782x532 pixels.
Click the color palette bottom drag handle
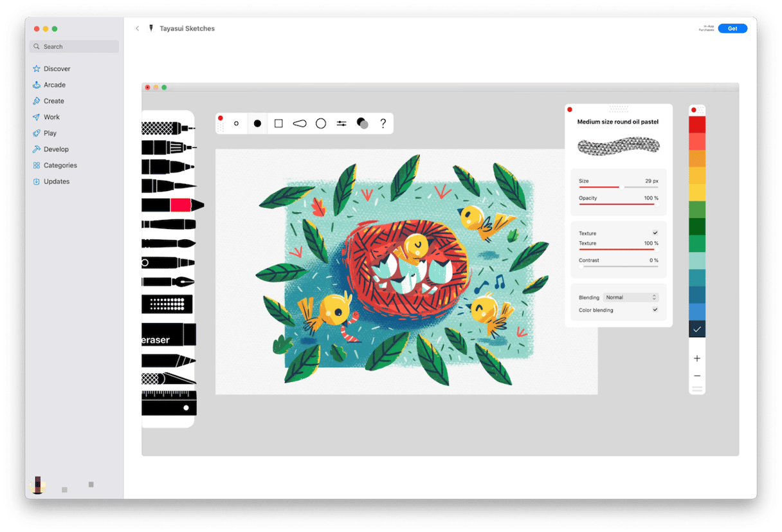tap(697, 389)
